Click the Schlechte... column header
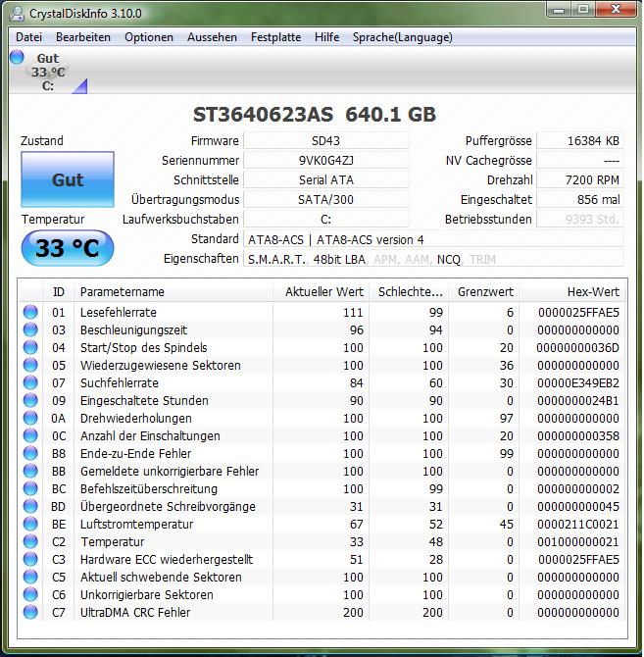This screenshot has height=657, width=644. pos(409,291)
